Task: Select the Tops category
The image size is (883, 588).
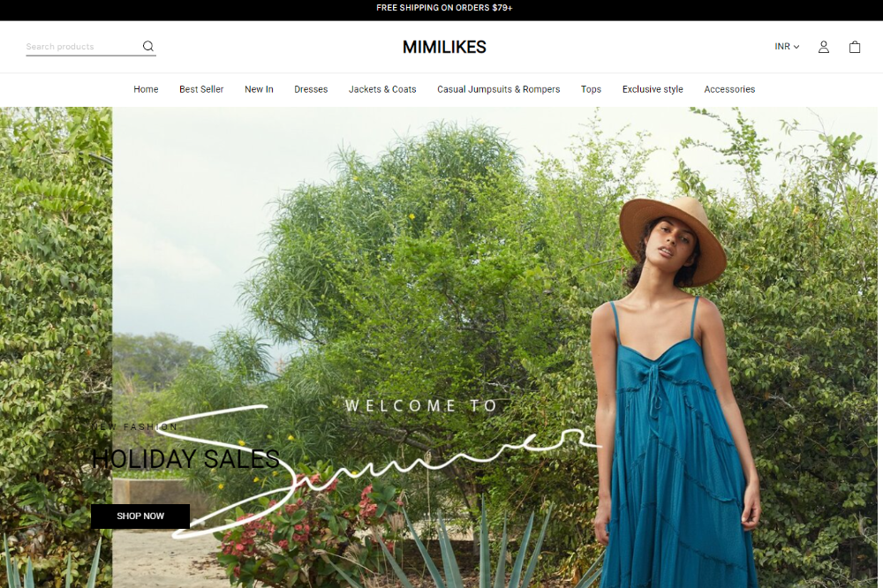Action: point(591,89)
